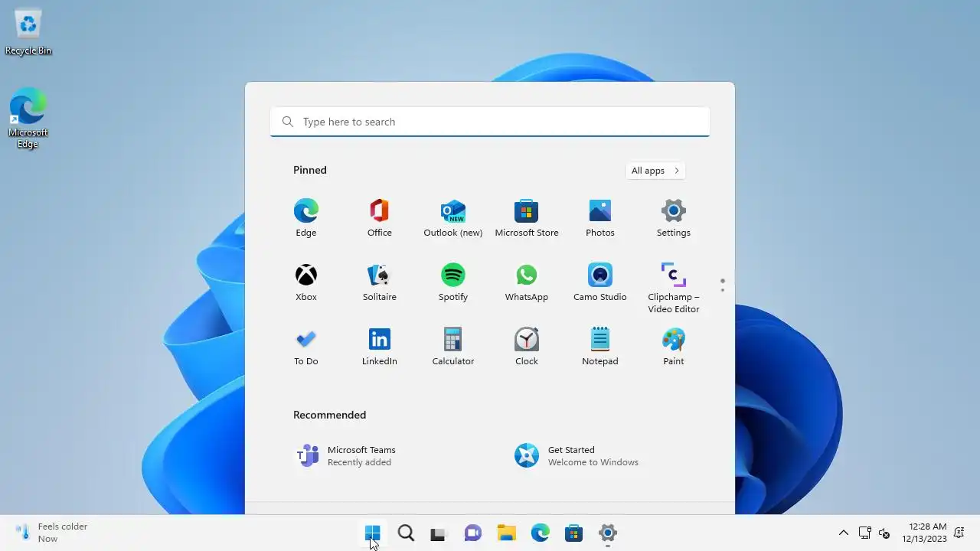This screenshot has width=980, height=551.
Task: Open the Feels colder weather widget
Action: pos(52,533)
